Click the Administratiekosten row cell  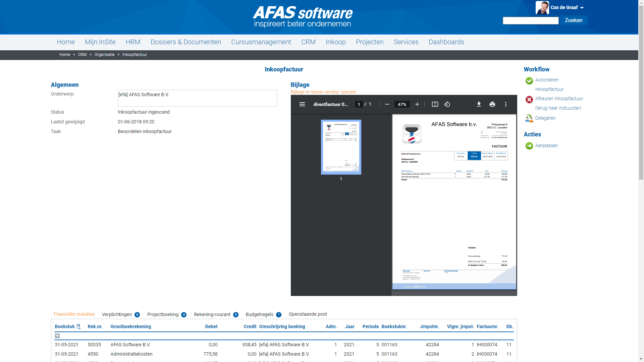pyautogui.click(x=131, y=354)
